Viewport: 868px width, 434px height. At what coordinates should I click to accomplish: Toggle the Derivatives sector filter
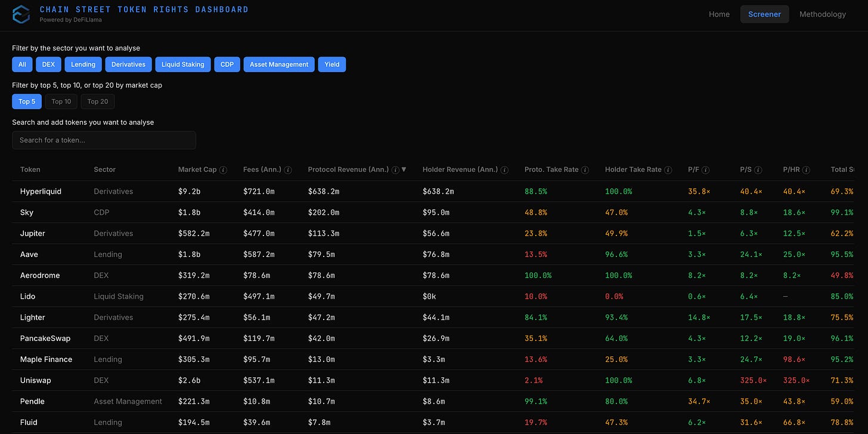coord(128,64)
